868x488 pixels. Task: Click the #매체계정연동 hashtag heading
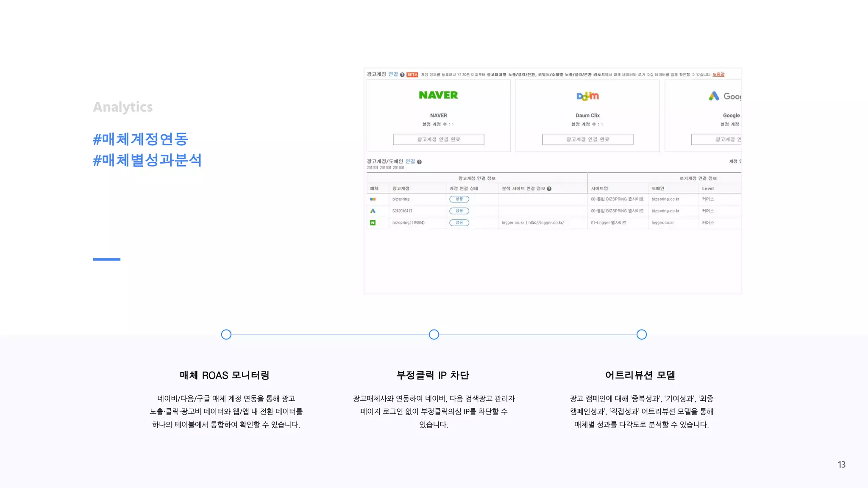tap(140, 139)
